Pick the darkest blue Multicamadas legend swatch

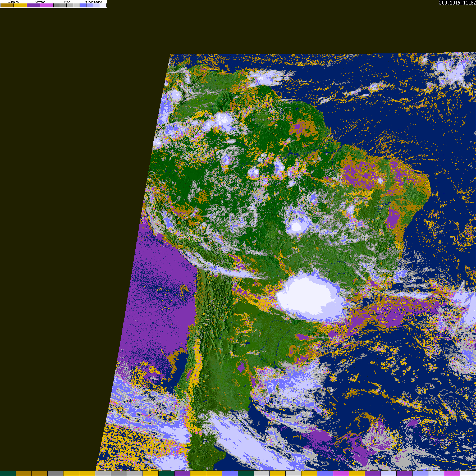(83, 5)
